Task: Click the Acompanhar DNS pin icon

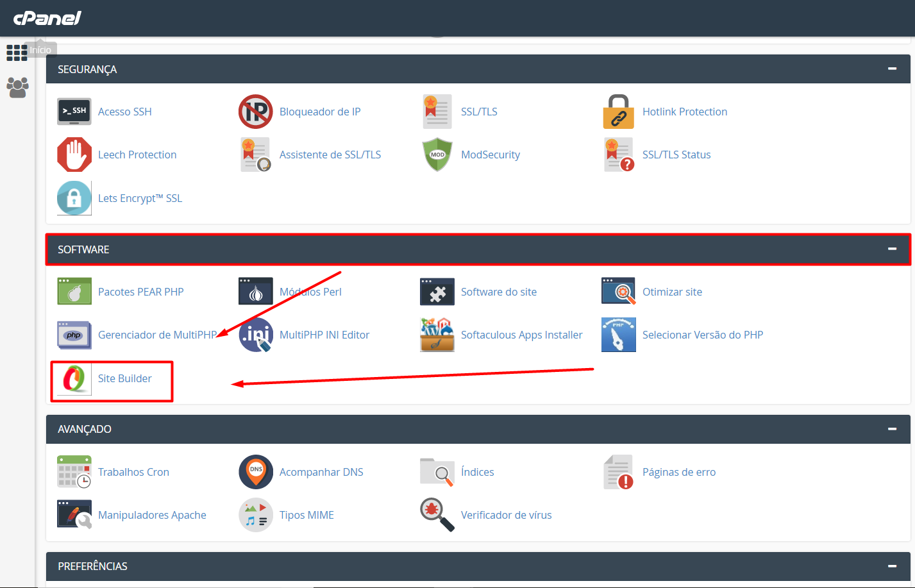Action: coord(256,472)
